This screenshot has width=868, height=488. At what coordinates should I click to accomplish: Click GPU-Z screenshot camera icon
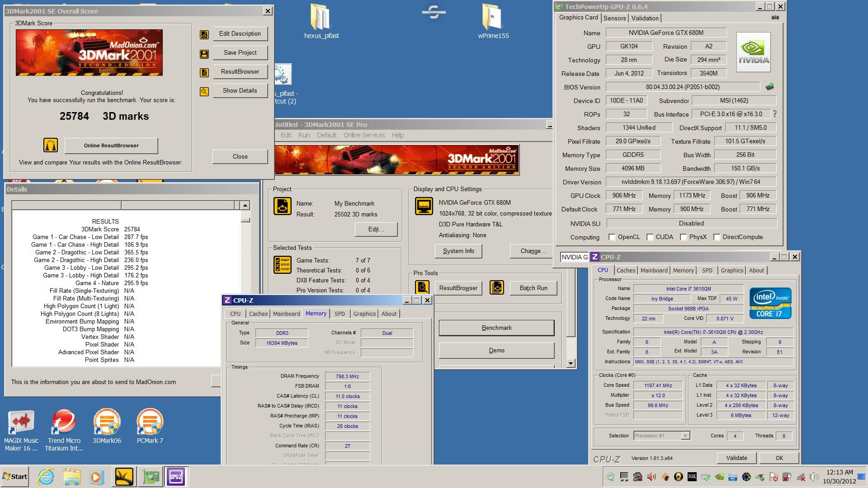pyautogui.click(x=775, y=18)
